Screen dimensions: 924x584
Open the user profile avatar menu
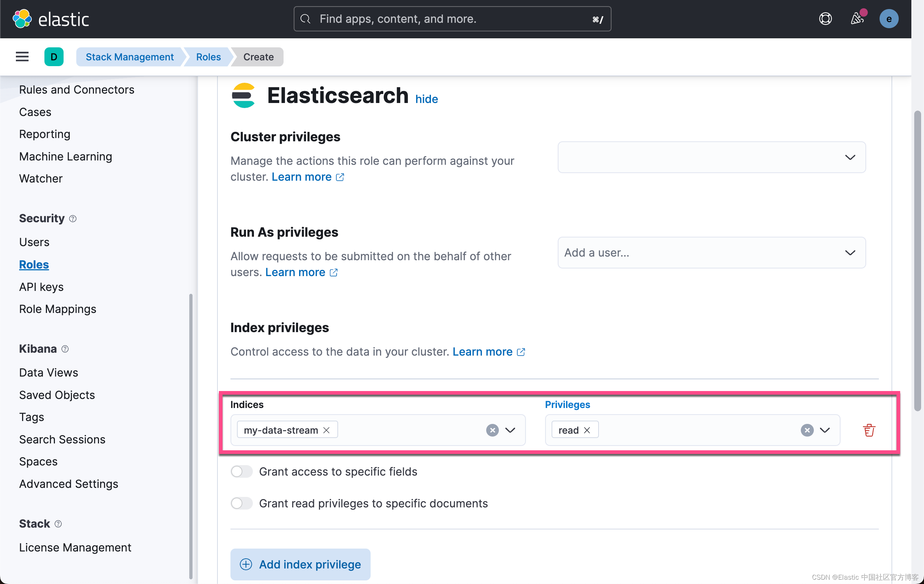(x=889, y=18)
